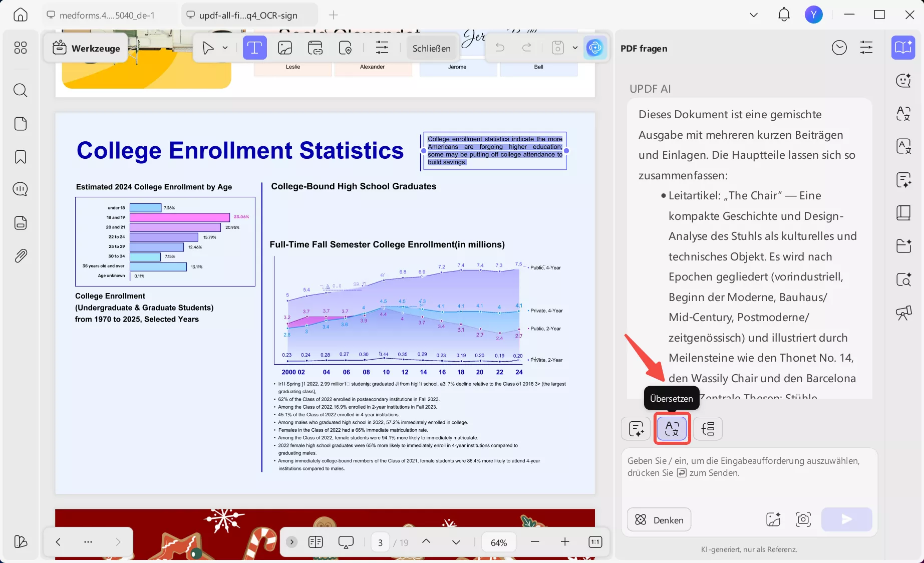924x563 pixels.
Task: Open the tab list dropdown chevron
Action: [x=754, y=15]
